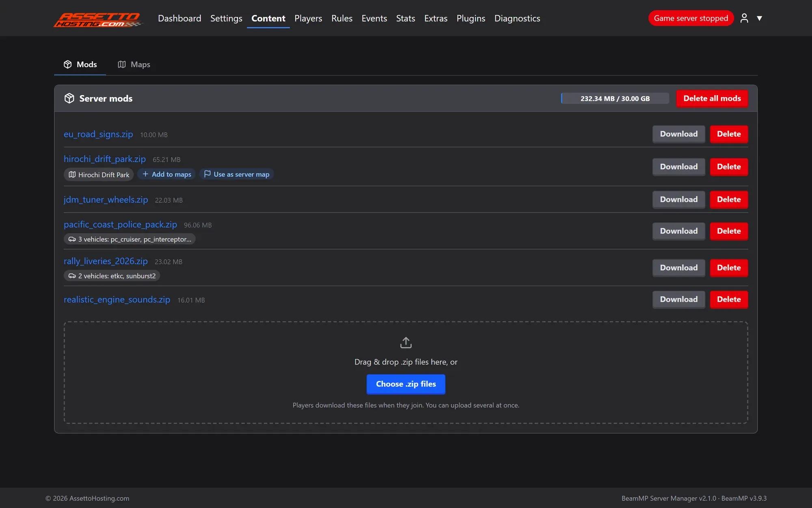812x508 pixels.
Task: Download eu_road_signs.zip
Action: 679,134
